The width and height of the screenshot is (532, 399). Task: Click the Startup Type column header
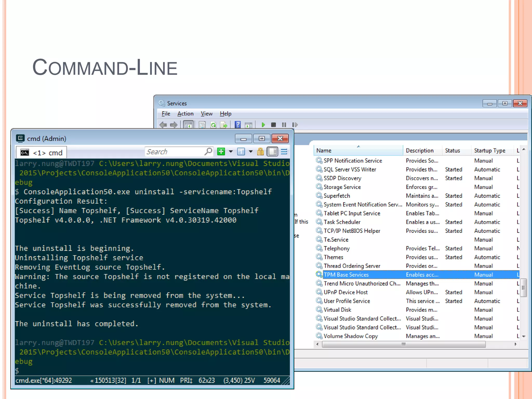pos(492,150)
